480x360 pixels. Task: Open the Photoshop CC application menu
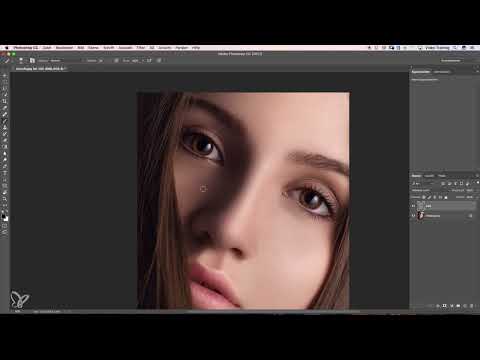(x=26, y=48)
